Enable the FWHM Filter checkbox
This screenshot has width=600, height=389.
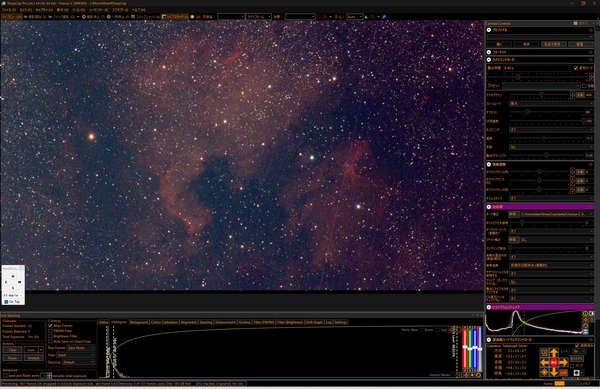point(51,331)
